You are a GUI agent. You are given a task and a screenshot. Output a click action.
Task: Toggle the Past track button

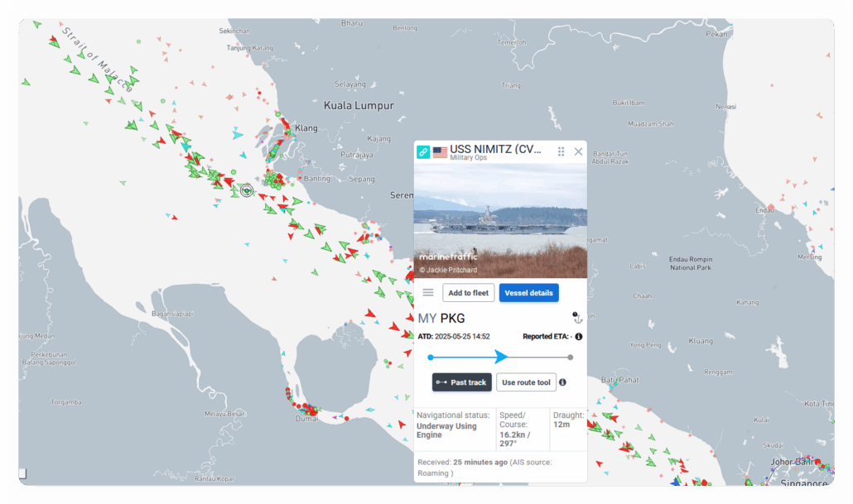462,382
